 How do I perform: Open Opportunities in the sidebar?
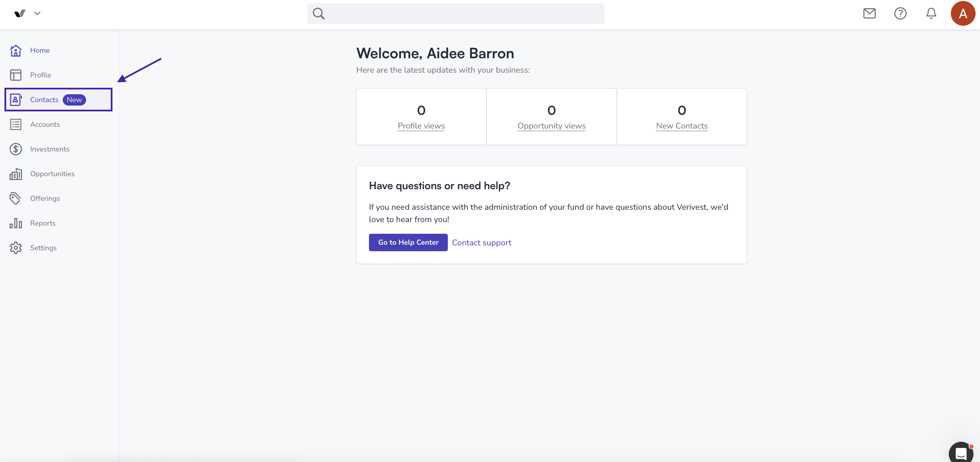[52, 174]
